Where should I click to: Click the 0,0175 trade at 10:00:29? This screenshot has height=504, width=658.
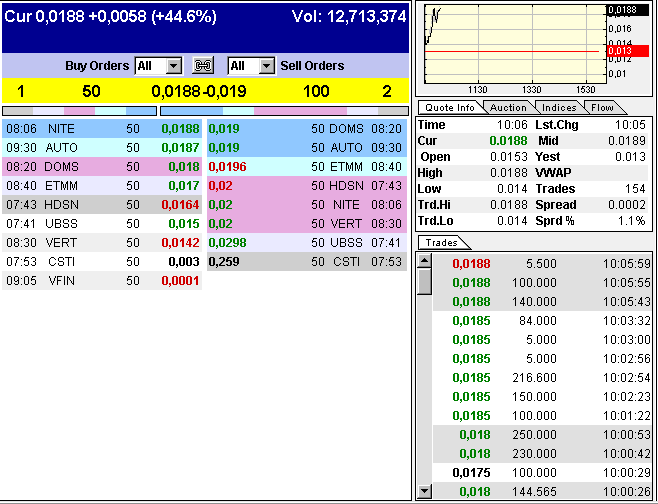[543, 473]
